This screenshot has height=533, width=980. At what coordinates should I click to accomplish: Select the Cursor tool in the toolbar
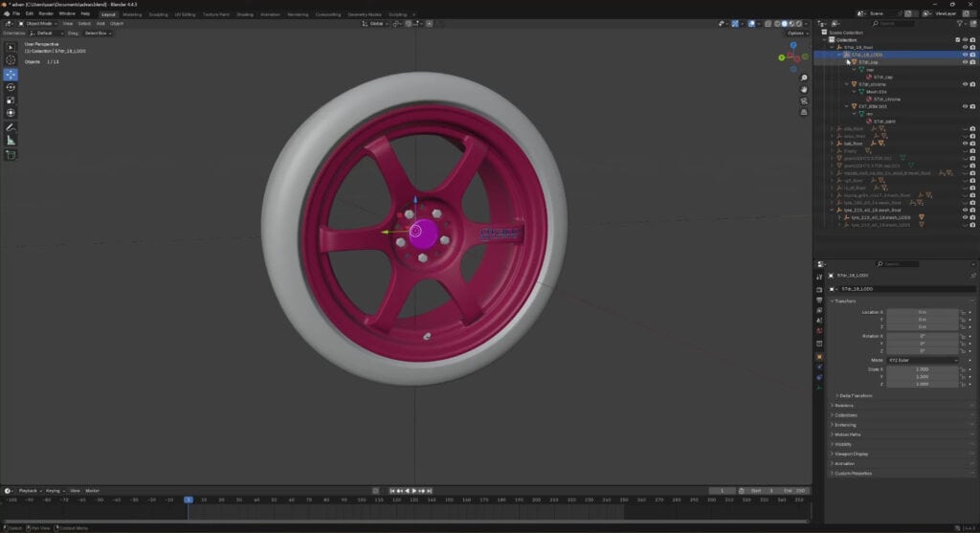(x=11, y=60)
